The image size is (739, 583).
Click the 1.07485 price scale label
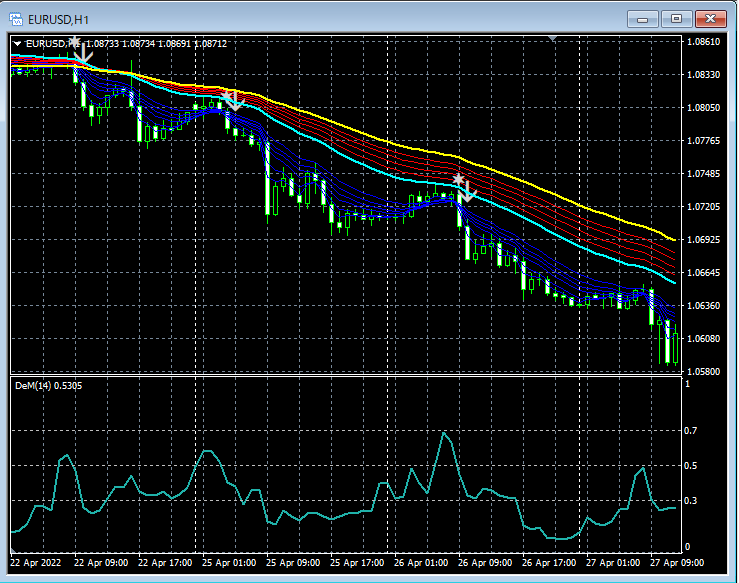click(x=704, y=173)
